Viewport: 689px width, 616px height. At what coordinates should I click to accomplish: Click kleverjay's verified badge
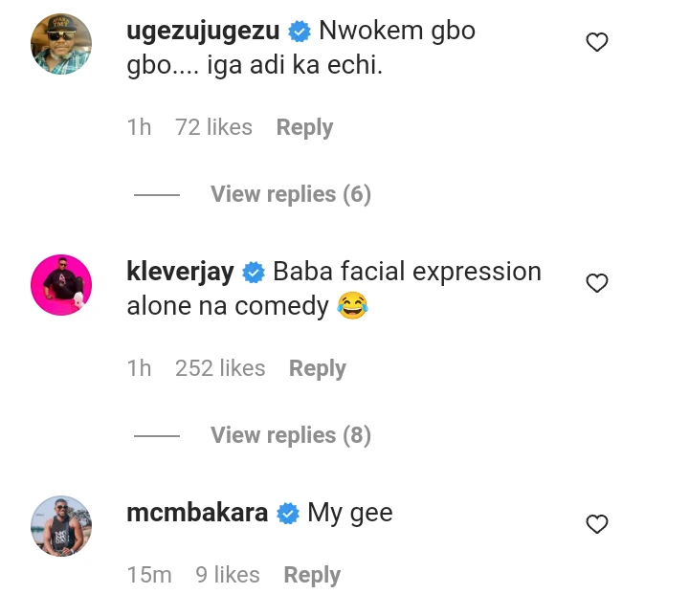pyautogui.click(x=254, y=273)
